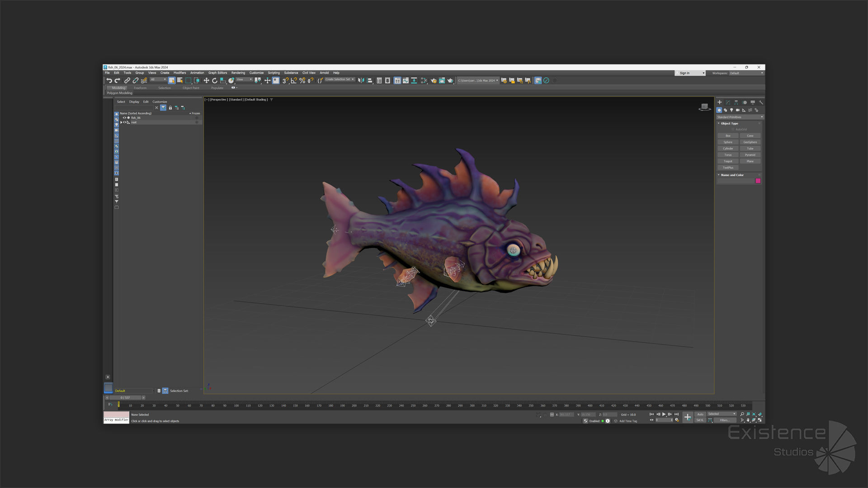Image resolution: width=868 pixels, height=488 pixels.
Task: Open the Standard Primitives dropdown
Action: (x=740, y=117)
